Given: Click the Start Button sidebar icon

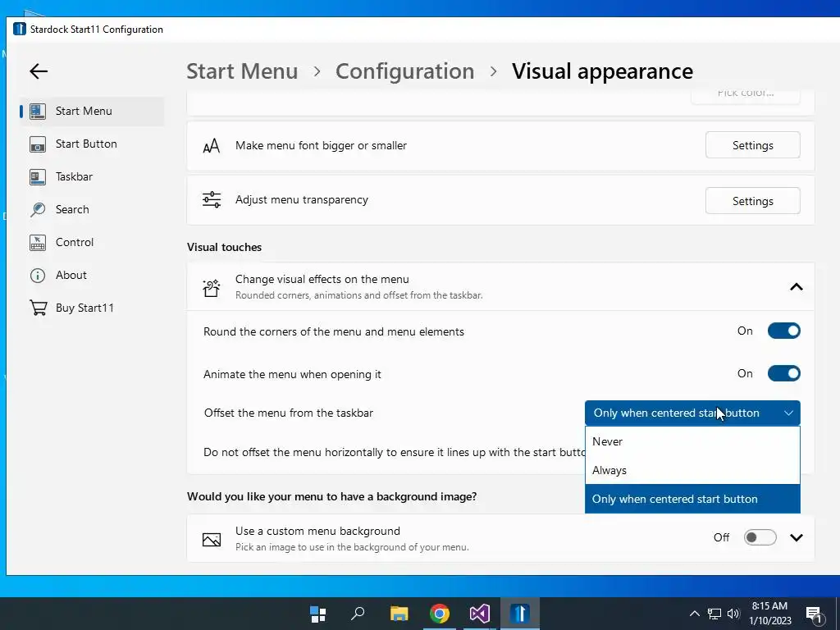Looking at the screenshot, I should pos(38,144).
